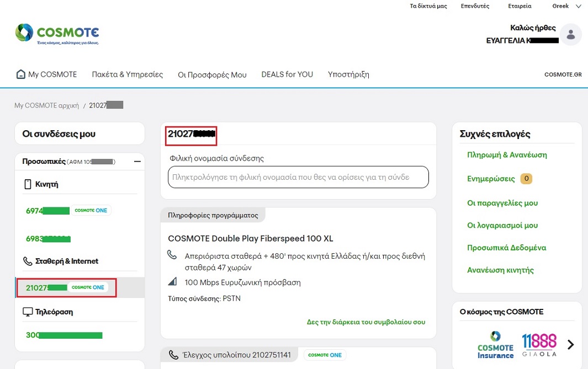Open the user profile avatar icon
Image resolution: width=588 pixels, height=369 pixels.
(x=570, y=35)
